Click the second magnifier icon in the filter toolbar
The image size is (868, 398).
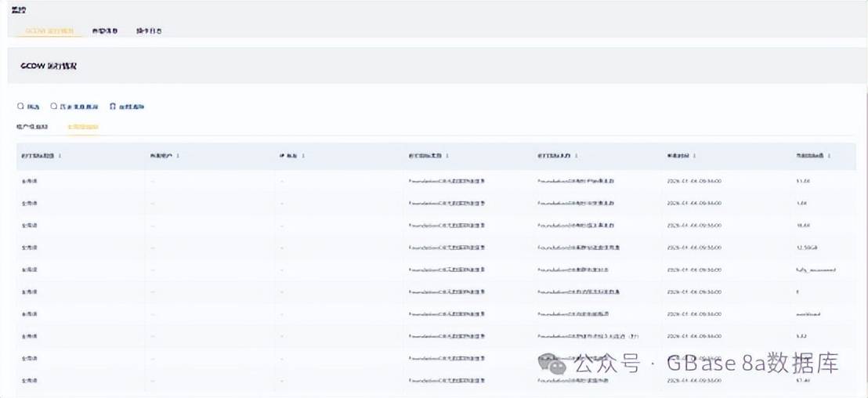tap(54, 106)
